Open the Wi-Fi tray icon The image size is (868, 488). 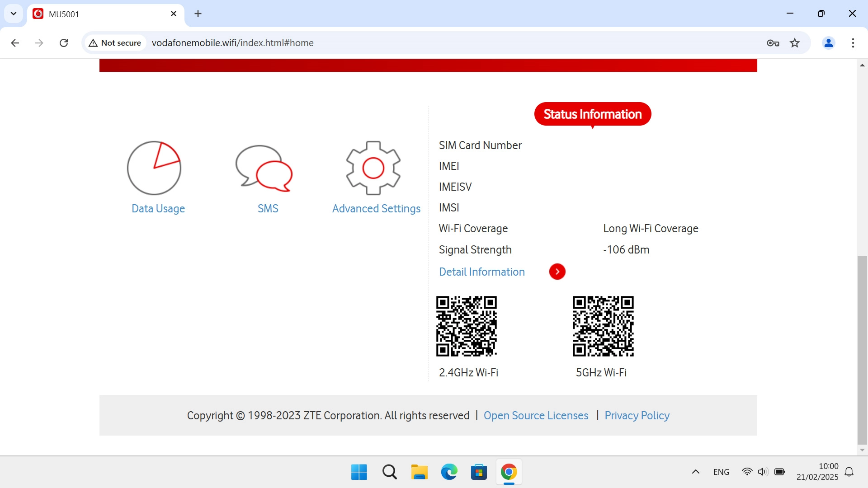click(747, 471)
